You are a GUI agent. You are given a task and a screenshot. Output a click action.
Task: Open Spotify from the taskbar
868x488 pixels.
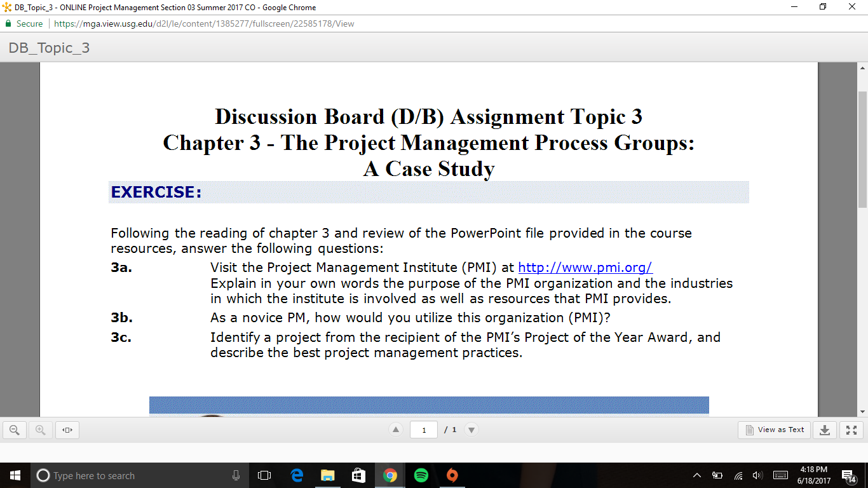(x=421, y=475)
